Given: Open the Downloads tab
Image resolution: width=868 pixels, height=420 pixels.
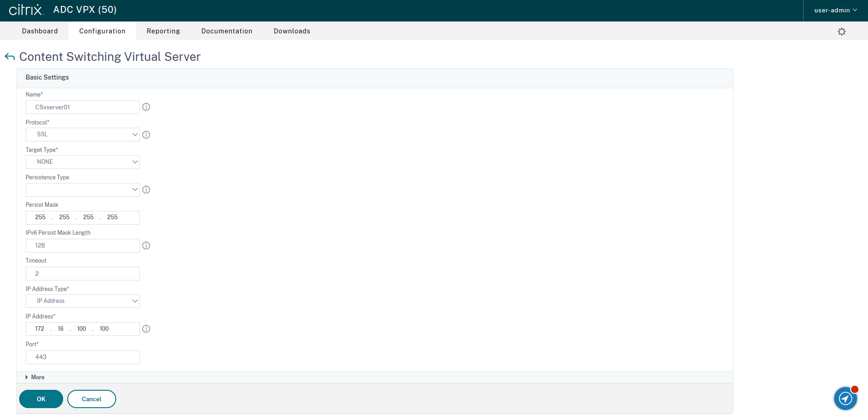Looking at the screenshot, I should tap(292, 31).
